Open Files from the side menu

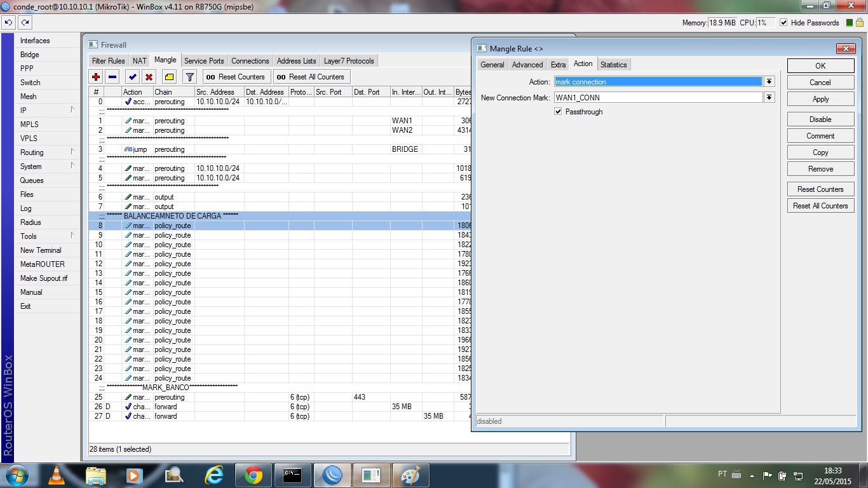(47, 194)
